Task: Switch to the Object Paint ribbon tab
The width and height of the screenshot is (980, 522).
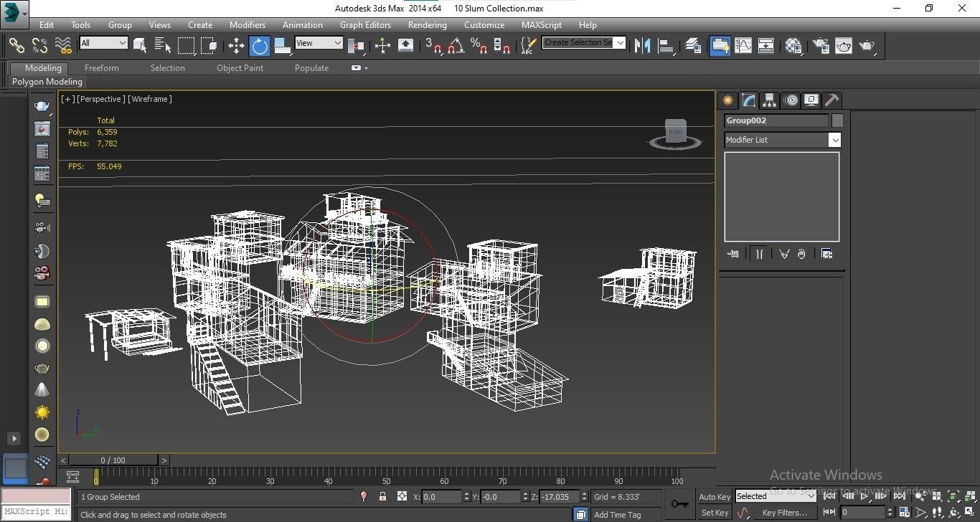Action: click(240, 68)
